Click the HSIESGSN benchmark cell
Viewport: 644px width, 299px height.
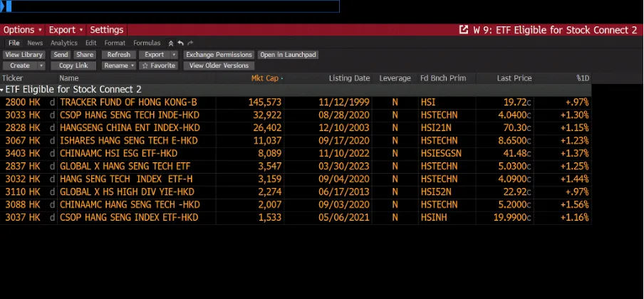(x=441, y=154)
